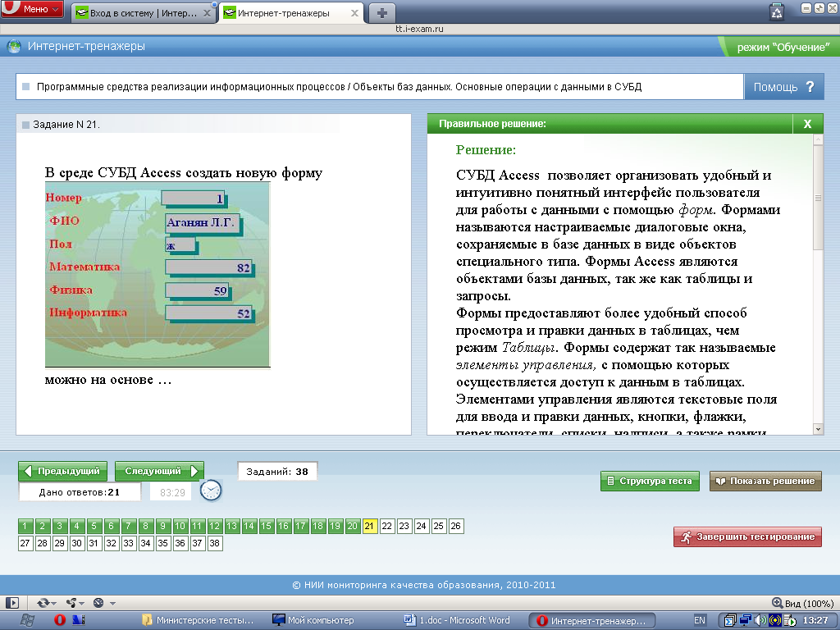Click the Заданий: 38 counter

tap(277, 472)
